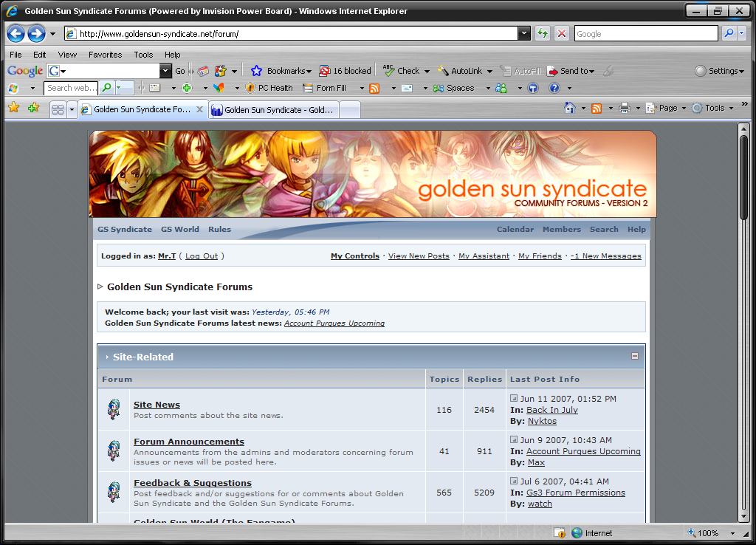Screen dimensions: 756x545
Task: Click the Windows Live toolbar logo icon
Action: [13, 89]
